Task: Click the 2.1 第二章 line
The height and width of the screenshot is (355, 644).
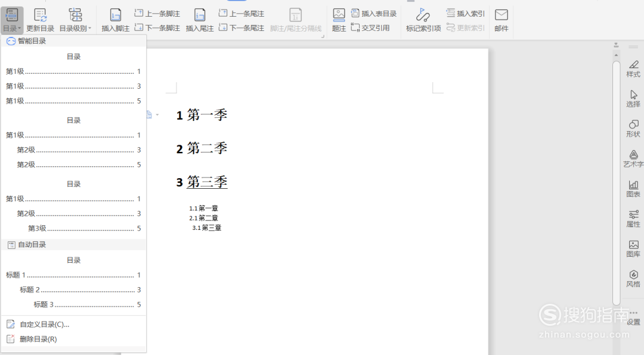Action: click(204, 218)
